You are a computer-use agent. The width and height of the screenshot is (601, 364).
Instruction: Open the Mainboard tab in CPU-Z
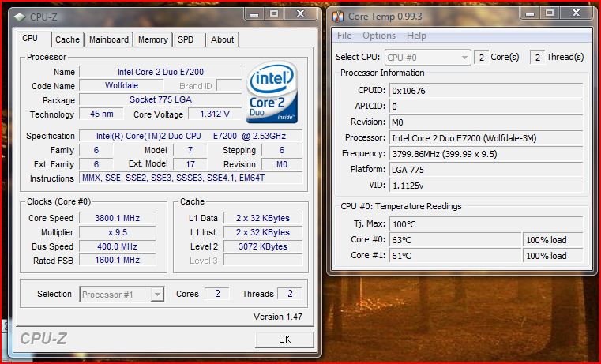coord(109,39)
